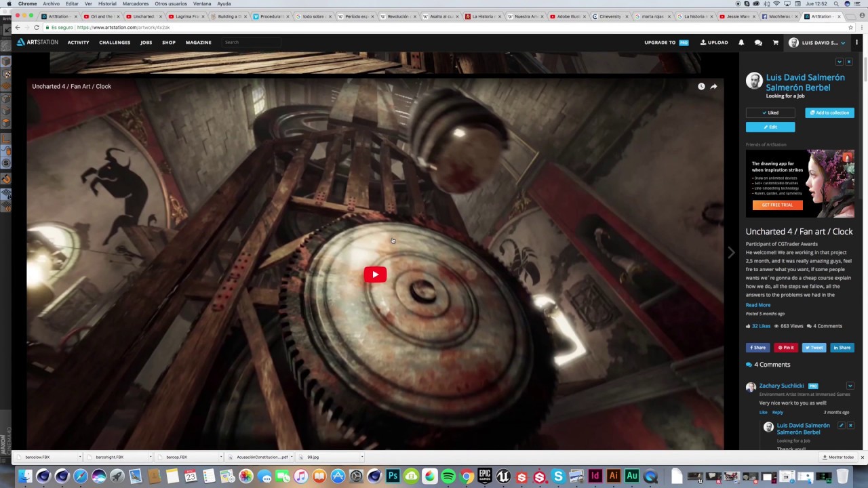Open Adobe Audition from the dock
Screen dimensions: 868x488
(x=632, y=476)
